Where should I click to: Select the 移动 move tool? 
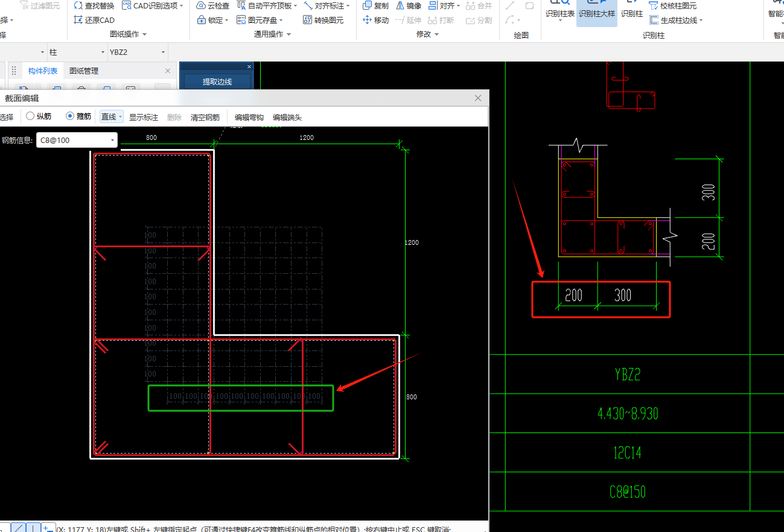click(376, 20)
